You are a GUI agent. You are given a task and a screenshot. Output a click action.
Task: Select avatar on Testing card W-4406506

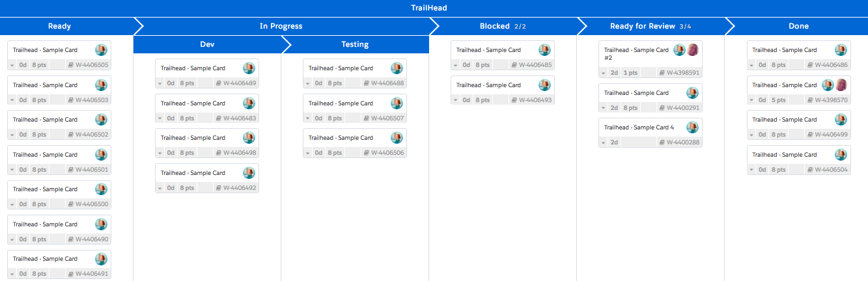click(x=397, y=138)
